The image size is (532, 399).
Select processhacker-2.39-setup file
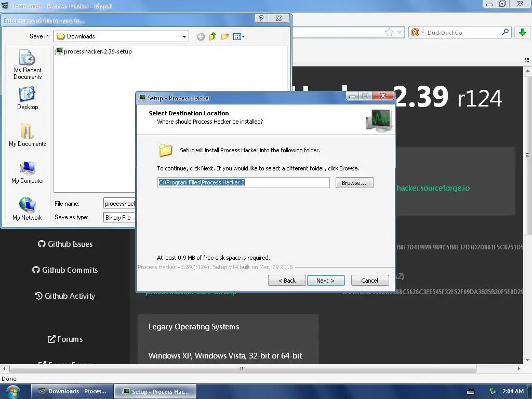click(94, 51)
